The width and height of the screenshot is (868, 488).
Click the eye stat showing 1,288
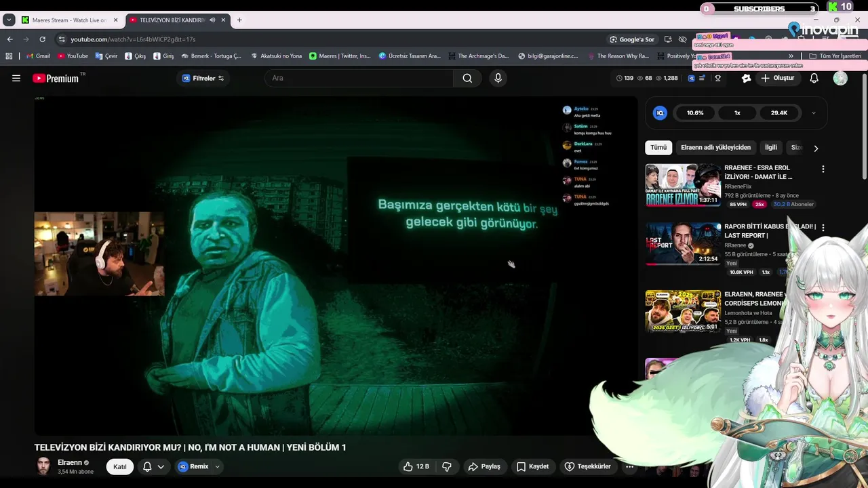click(667, 78)
